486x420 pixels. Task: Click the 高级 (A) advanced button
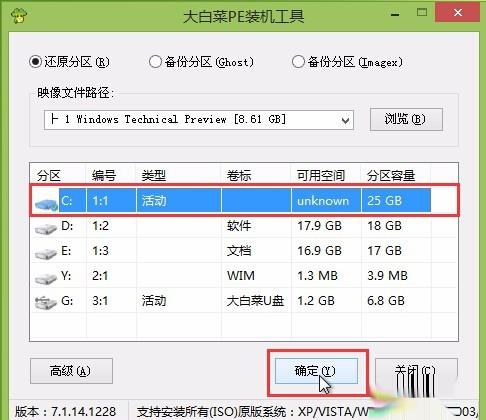[71, 371]
